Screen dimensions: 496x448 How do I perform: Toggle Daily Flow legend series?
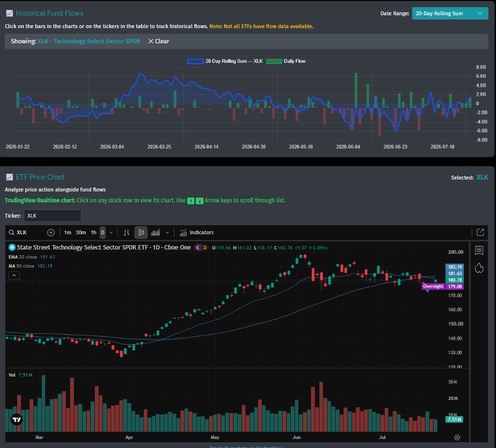pyautogui.click(x=286, y=61)
